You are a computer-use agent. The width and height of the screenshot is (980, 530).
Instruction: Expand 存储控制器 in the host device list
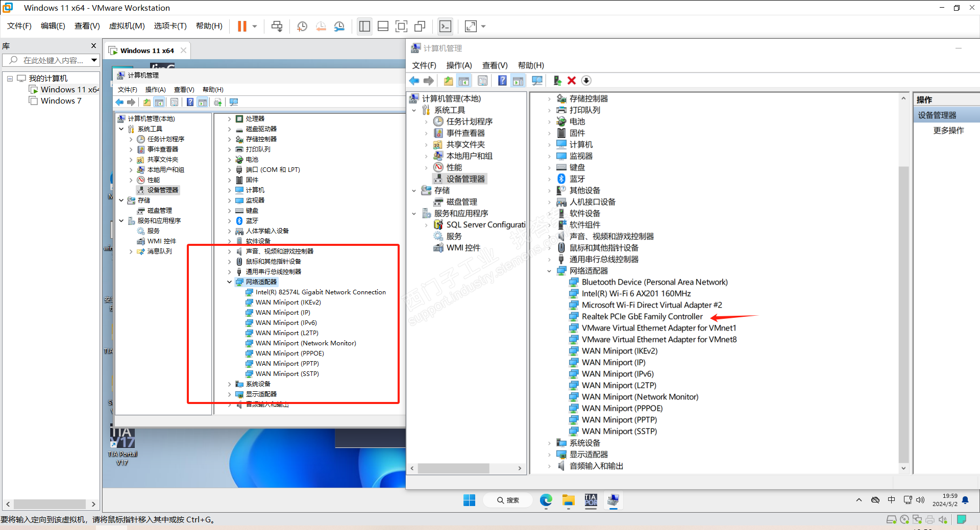[x=549, y=98]
